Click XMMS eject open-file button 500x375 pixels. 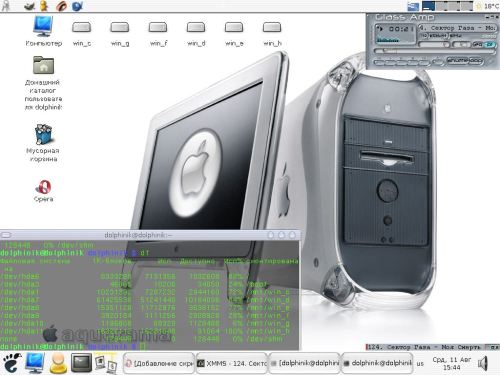[x=438, y=62]
